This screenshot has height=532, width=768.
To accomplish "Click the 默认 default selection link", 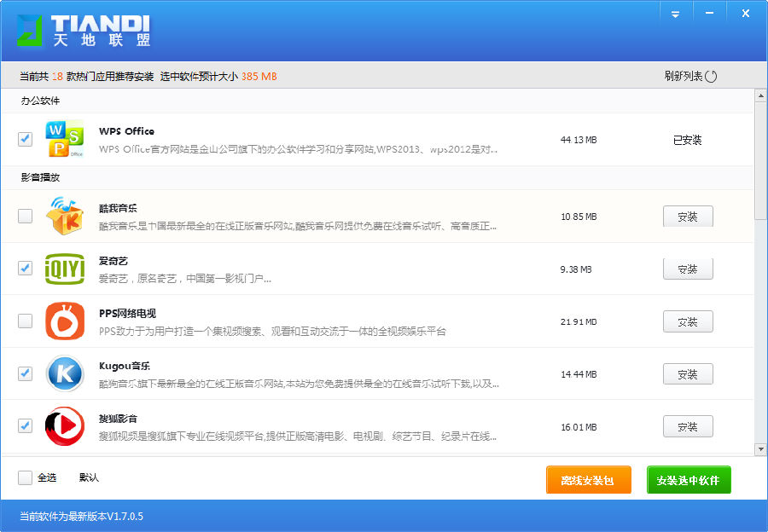I will pos(89,477).
